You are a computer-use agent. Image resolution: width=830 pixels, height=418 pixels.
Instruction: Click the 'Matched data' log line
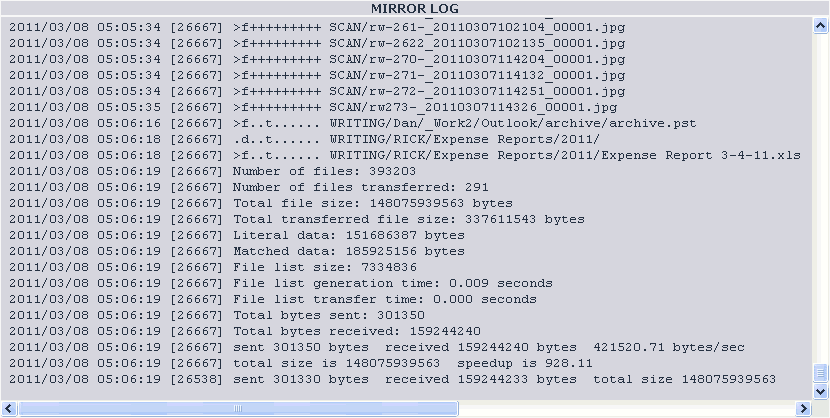pos(237,251)
